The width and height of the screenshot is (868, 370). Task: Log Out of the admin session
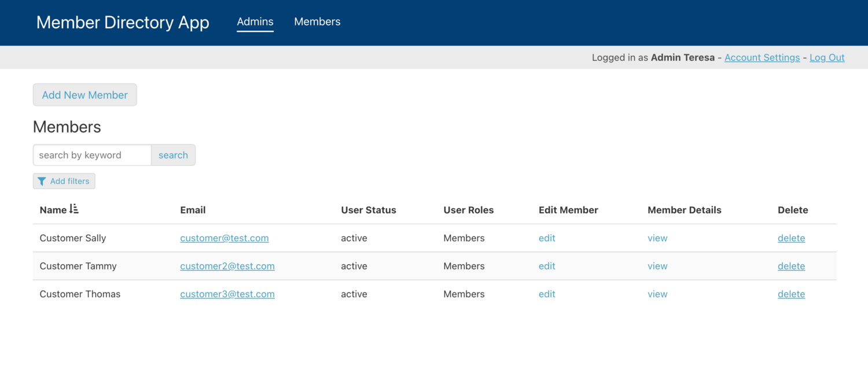(827, 57)
